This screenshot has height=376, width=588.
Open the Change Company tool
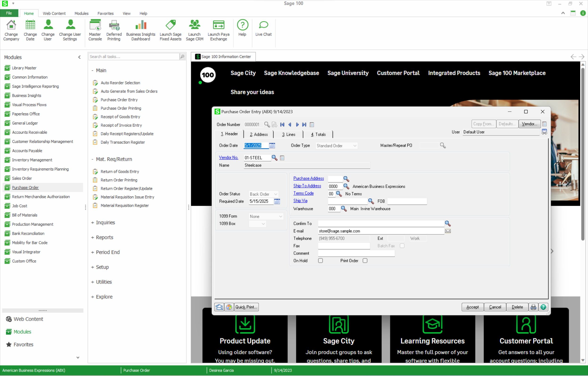11,30
